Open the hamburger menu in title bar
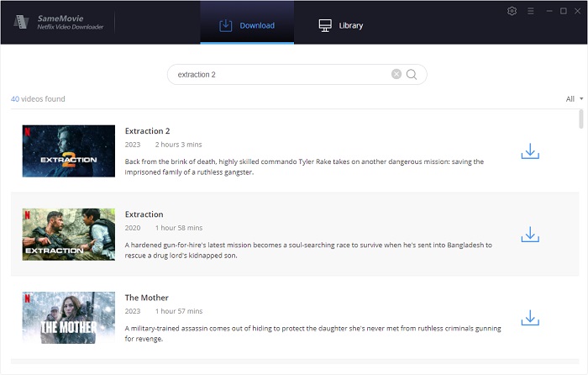 530,11
